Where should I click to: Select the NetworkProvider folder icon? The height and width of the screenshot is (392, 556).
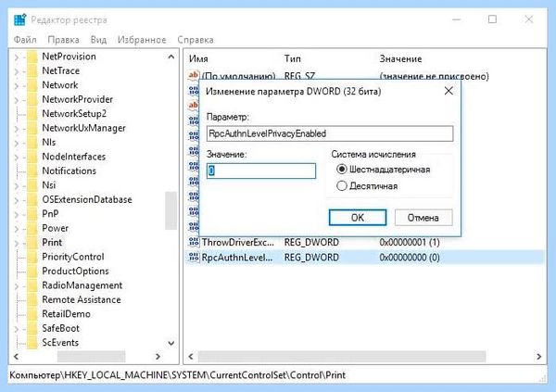(32, 100)
